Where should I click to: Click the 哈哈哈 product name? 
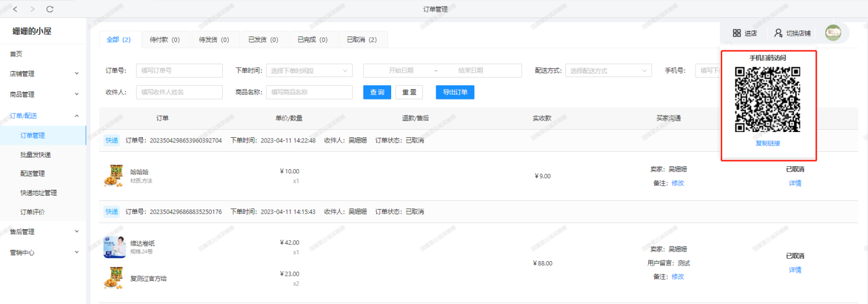pos(139,172)
